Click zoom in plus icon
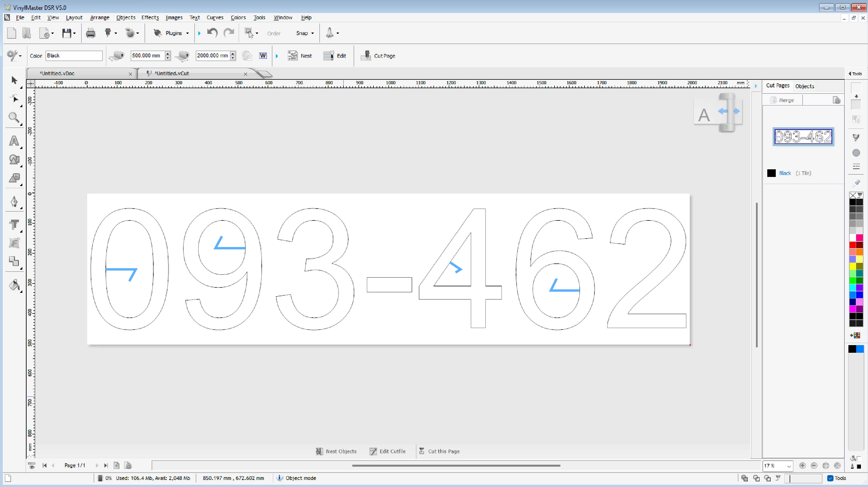This screenshot has height=487, width=868. click(802, 466)
